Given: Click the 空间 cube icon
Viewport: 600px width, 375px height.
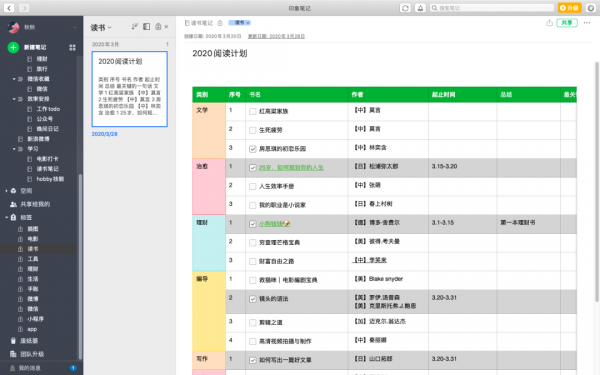Looking at the screenshot, I should (13, 191).
